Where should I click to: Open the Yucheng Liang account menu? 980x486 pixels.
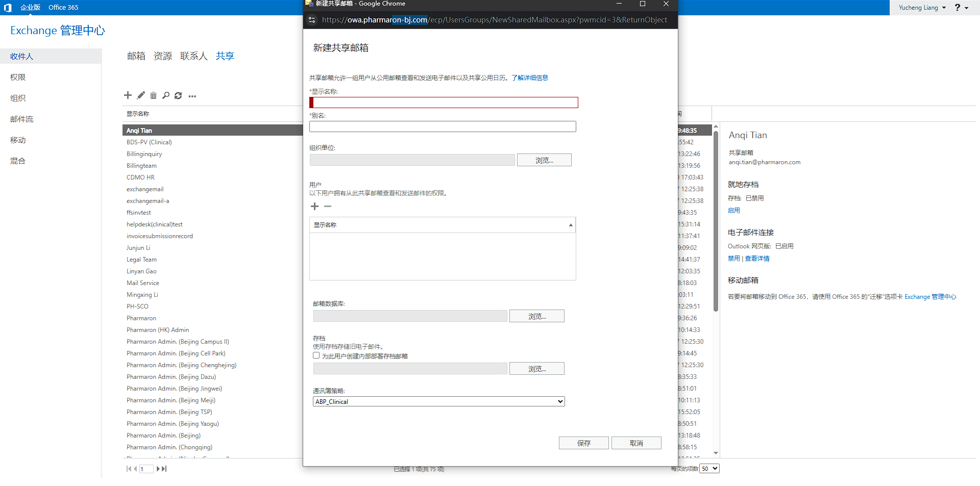point(922,8)
